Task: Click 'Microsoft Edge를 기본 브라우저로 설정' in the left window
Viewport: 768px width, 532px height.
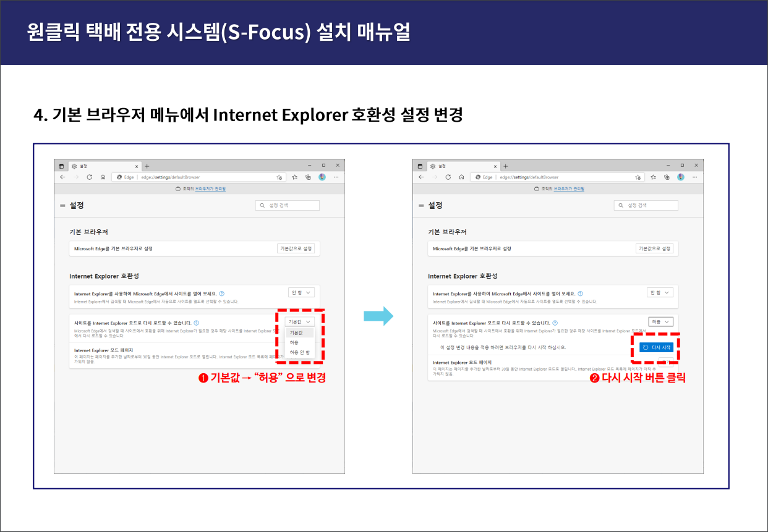Action: (113, 248)
